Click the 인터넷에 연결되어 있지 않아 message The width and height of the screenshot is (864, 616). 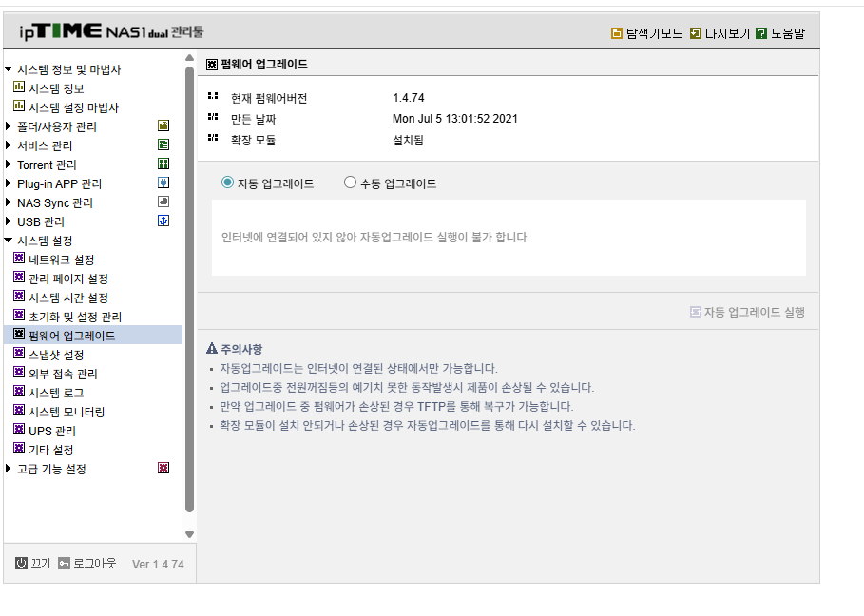(x=375, y=237)
